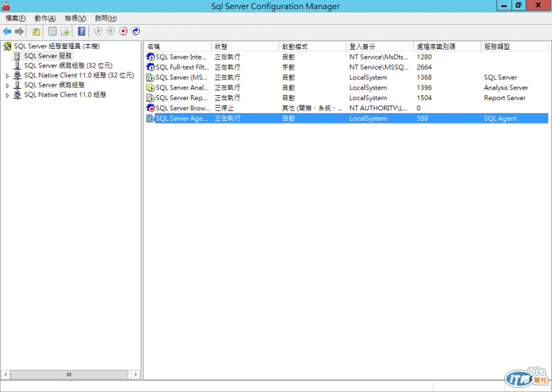Screen dimensions: 552x392
Task: Click the tree pane horizontal scrollbar thumb
Action: (69, 374)
